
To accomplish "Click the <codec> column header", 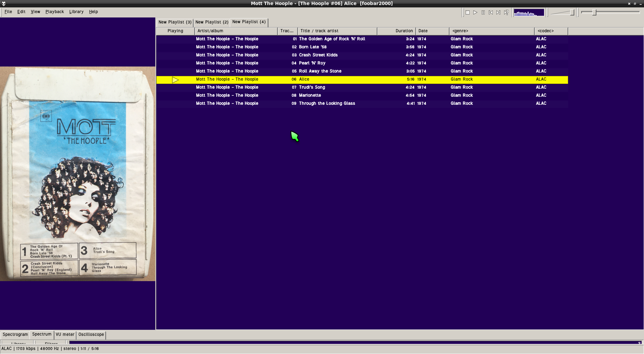I will (x=551, y=31).
